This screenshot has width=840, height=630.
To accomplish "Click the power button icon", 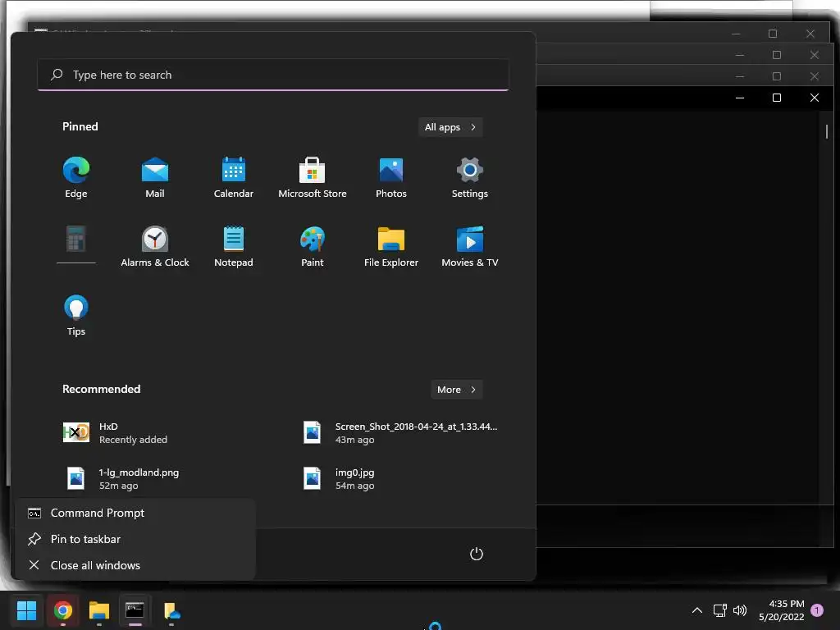I will click(477, 554).
